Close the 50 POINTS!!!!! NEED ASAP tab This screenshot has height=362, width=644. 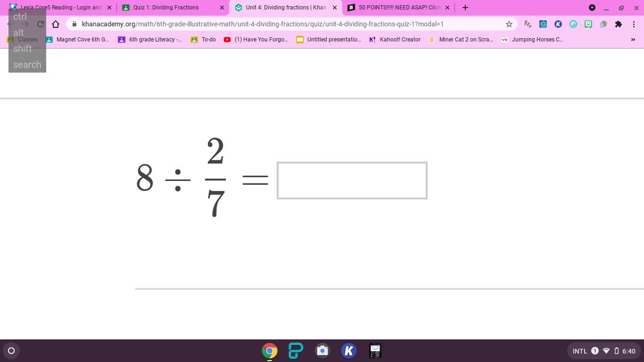[447, 8]
